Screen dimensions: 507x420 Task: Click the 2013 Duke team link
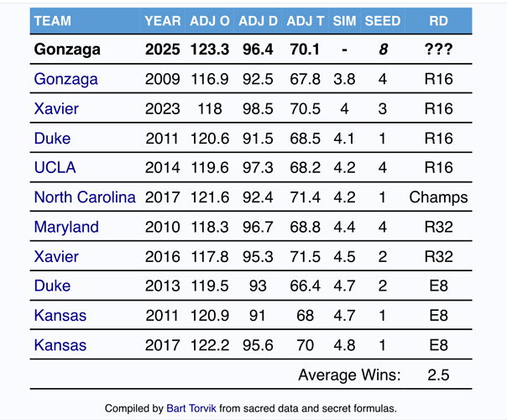click(x=52, y=286)
